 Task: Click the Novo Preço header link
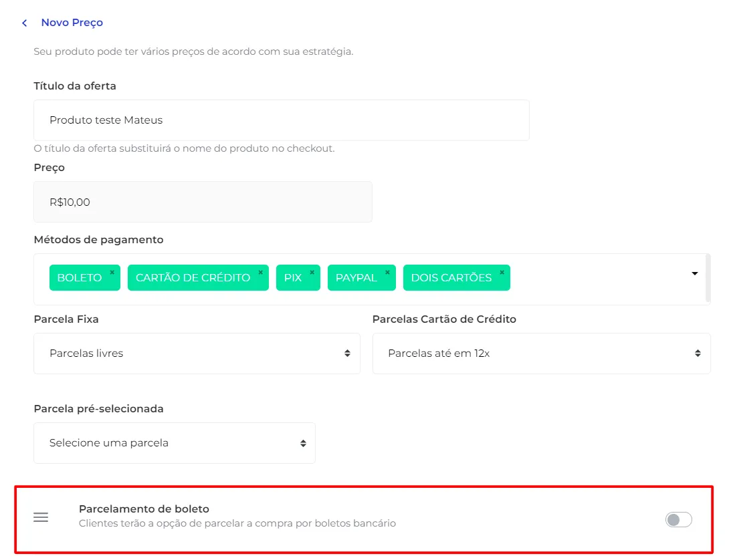(72, 22)
